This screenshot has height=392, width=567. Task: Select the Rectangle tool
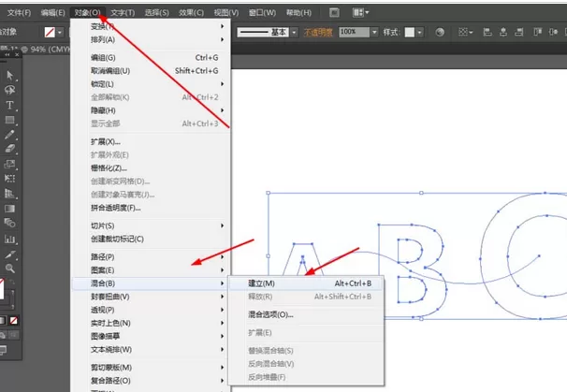(9, 120)
